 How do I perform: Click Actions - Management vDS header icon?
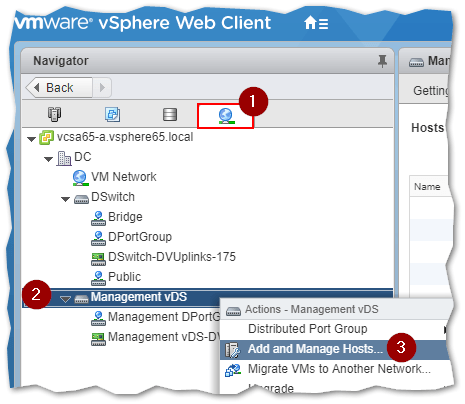(233, 311)
